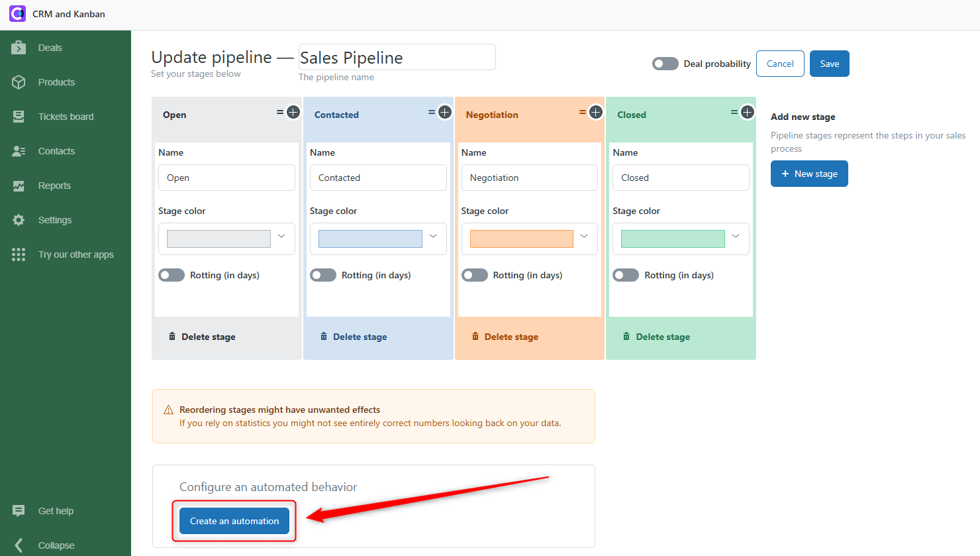Click the Tickets board icon
The height and width of the screenshot is (556, 980).
point(19,117)
